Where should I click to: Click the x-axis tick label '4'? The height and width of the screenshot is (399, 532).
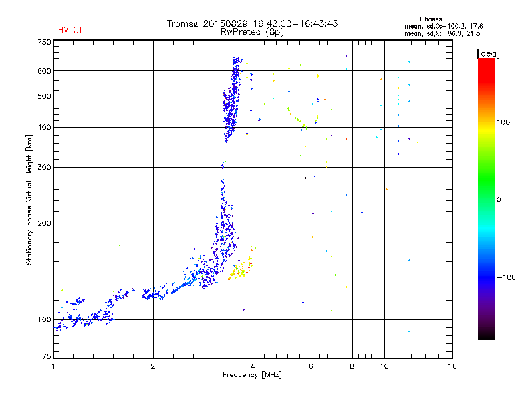[x=253, y=366]
